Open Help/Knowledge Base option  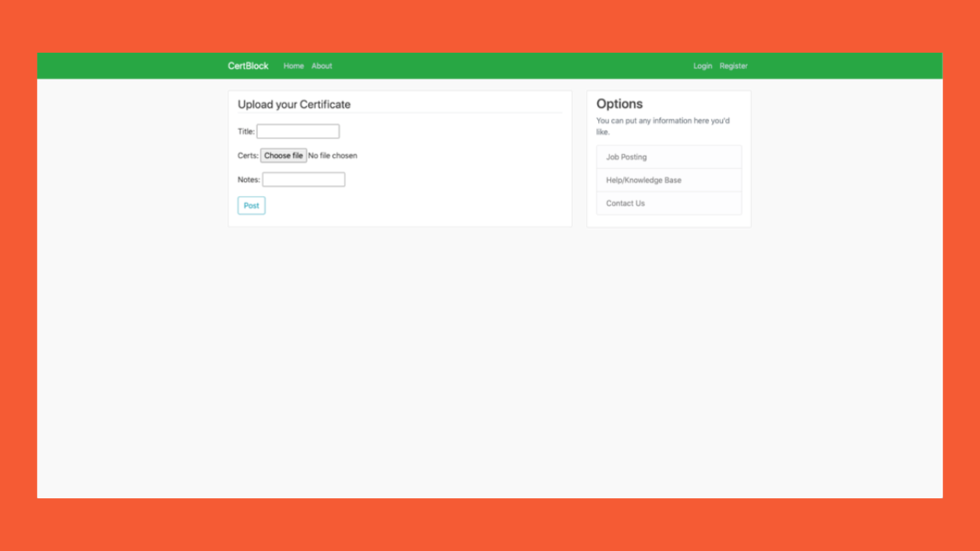tap(669, 180)
